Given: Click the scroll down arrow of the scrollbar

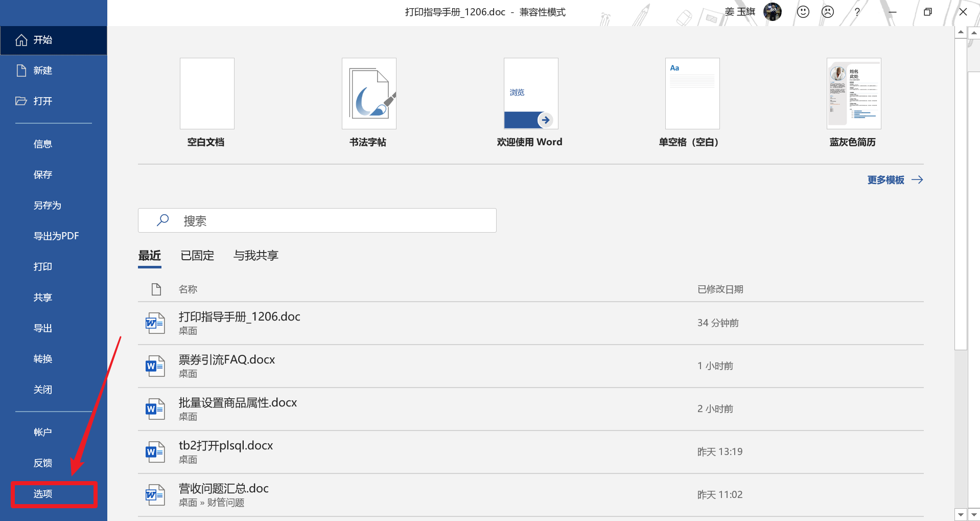Looking at the screenshot, I should (x=961, y=514).
